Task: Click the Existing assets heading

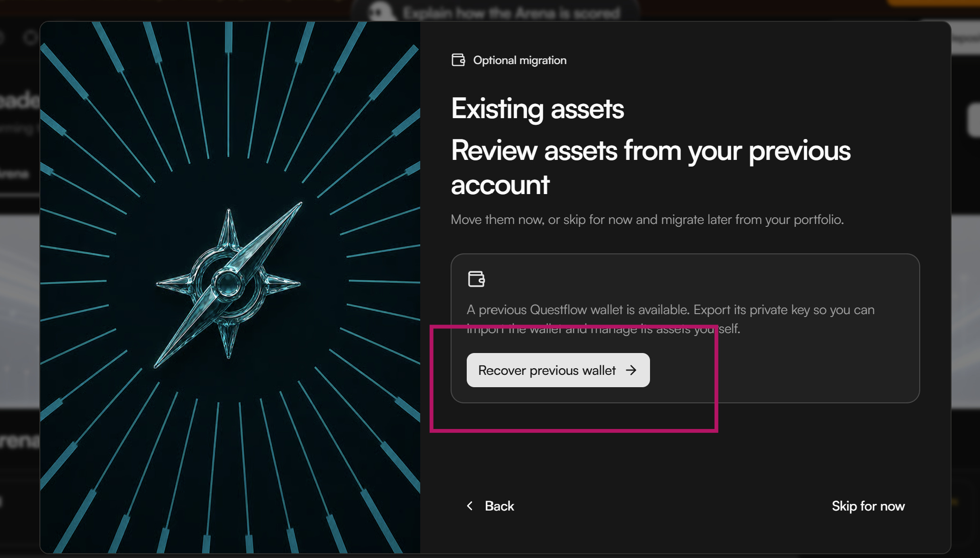Action: click(537, 109)
